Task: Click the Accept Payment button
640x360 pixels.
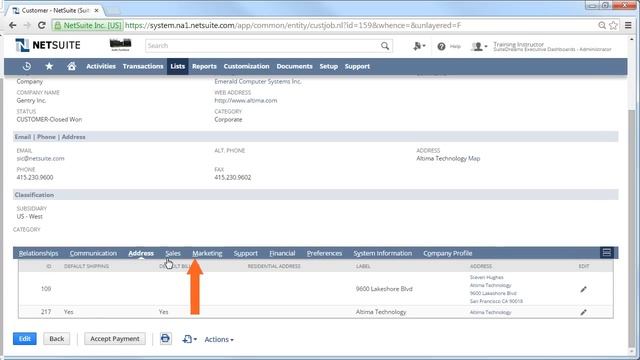Action: click(x=115, y=338)
